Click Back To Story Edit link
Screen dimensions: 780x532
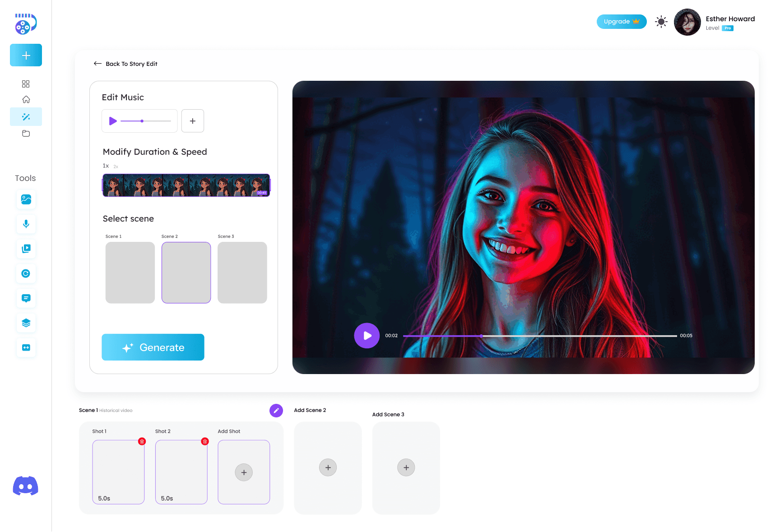(125, 64)
